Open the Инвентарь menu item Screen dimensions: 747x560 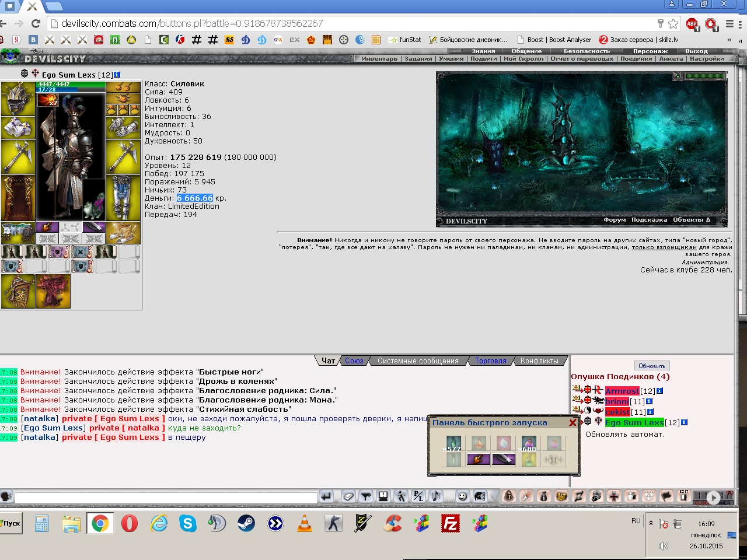(379, 59)
